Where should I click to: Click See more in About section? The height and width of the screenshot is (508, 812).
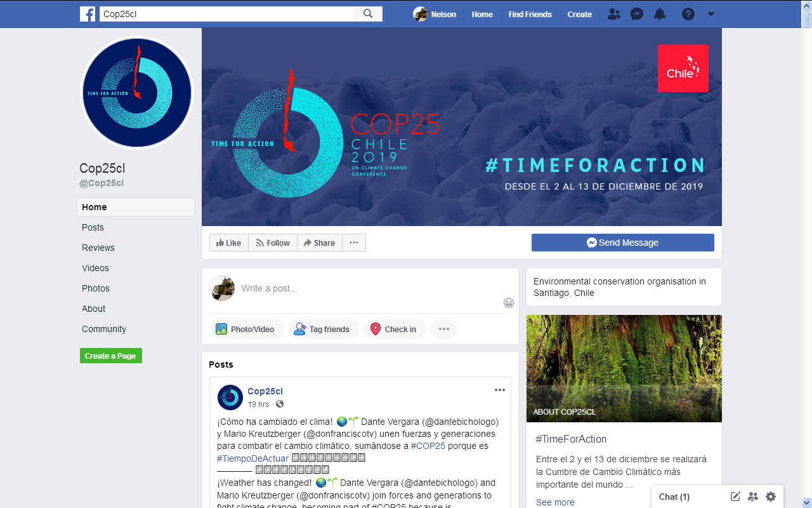pos(555,502)
